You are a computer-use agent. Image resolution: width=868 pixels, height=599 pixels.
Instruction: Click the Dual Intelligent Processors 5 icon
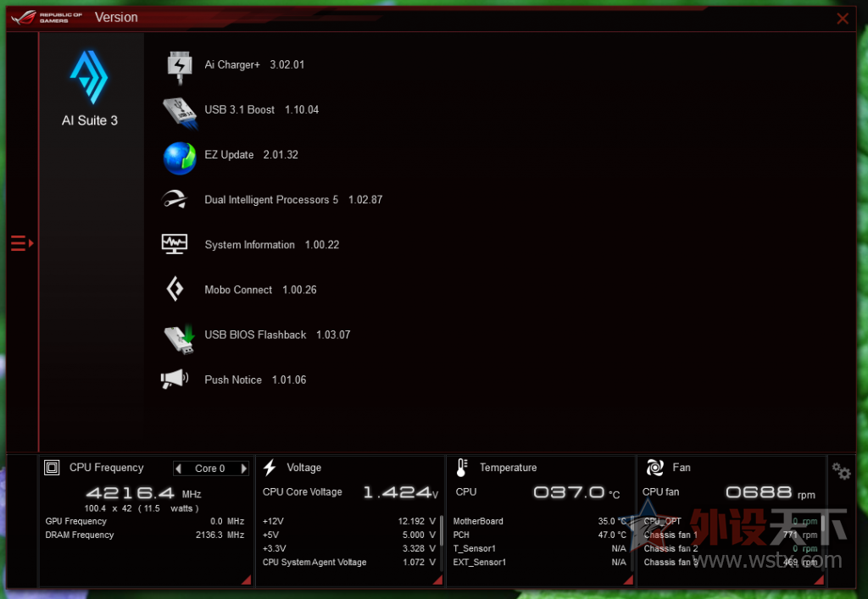pos(175,200)
